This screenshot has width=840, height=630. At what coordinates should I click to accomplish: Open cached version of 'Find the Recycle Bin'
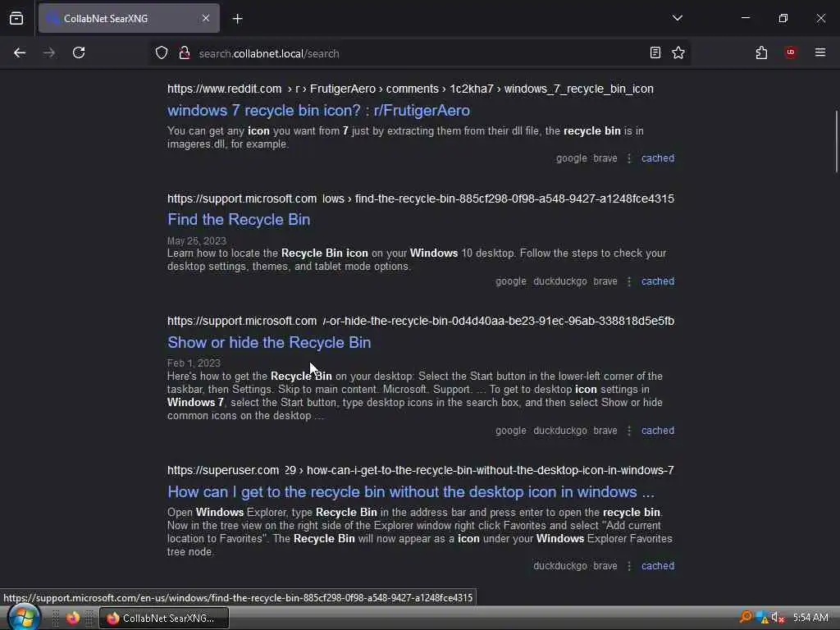click(x=658, y=281)
